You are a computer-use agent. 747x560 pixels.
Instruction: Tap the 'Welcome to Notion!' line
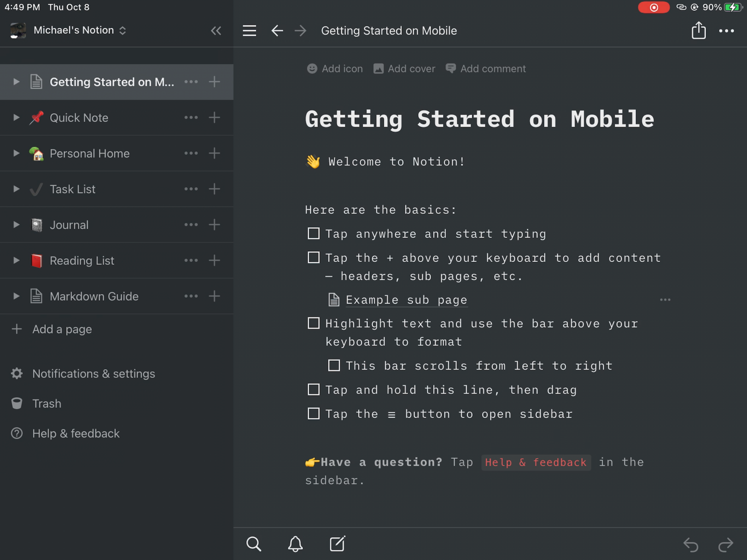click(386, 162)
